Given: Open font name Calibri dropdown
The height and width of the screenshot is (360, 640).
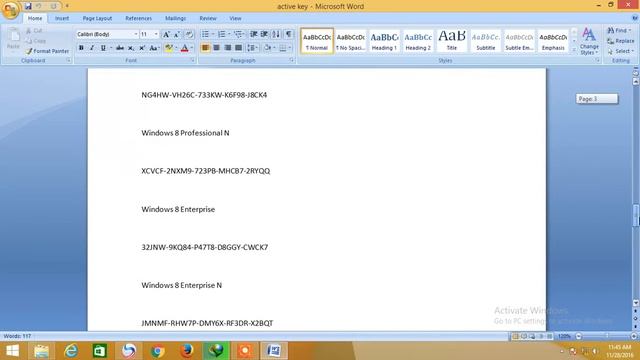Looking at the screenshot, I should 136,34.
